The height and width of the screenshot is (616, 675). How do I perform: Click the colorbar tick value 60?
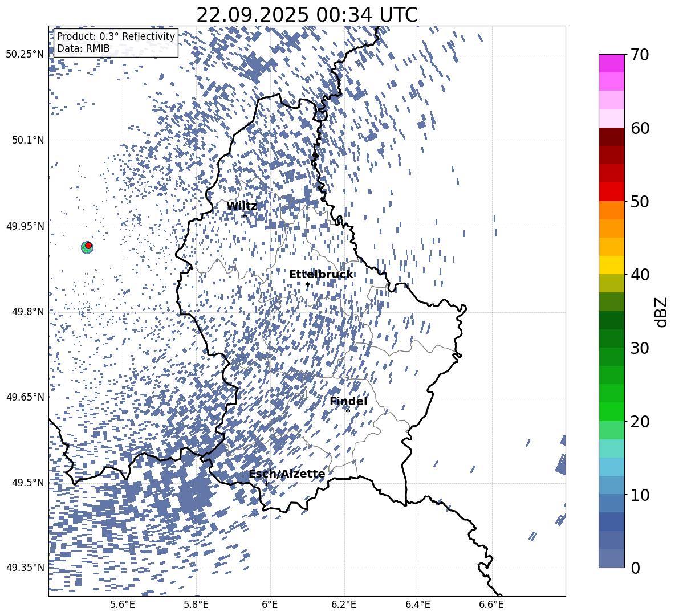coord(640,128)
